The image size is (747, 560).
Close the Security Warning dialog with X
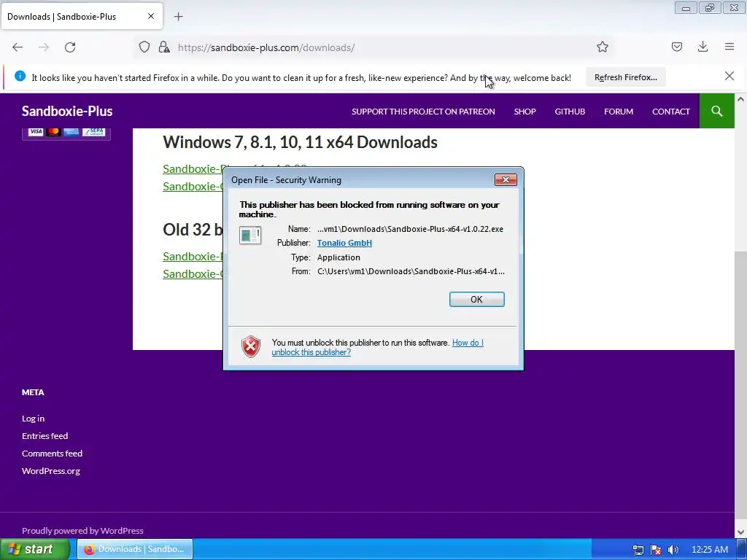[506, 179]
